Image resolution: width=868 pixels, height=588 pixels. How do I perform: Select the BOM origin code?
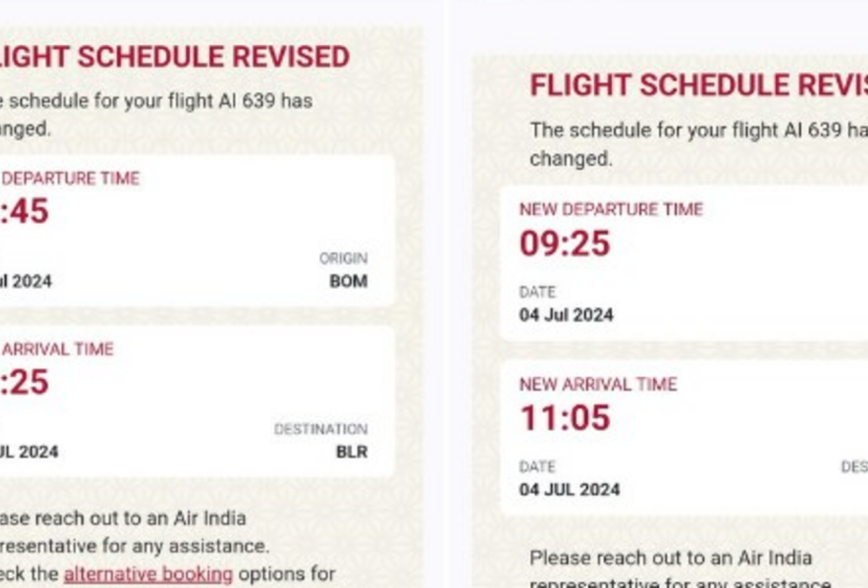click(x=349, y=281)
